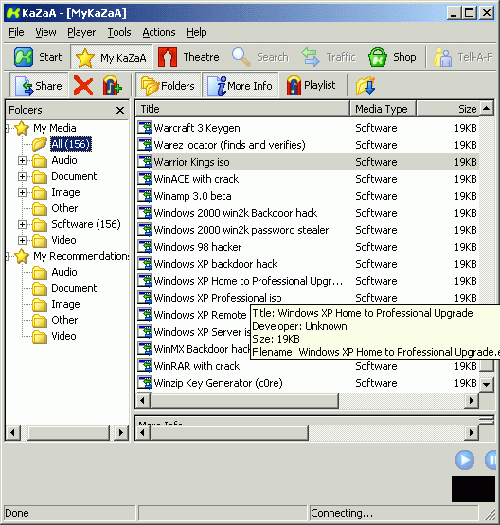Expand the Image folder under My Media
500x525 pixels.
22,193
